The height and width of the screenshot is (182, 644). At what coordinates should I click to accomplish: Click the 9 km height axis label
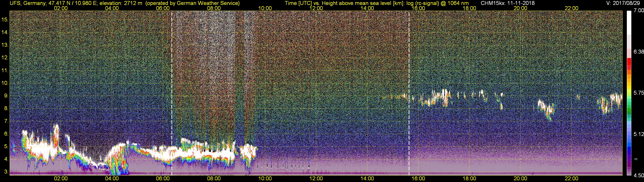(x=6, y=96)
